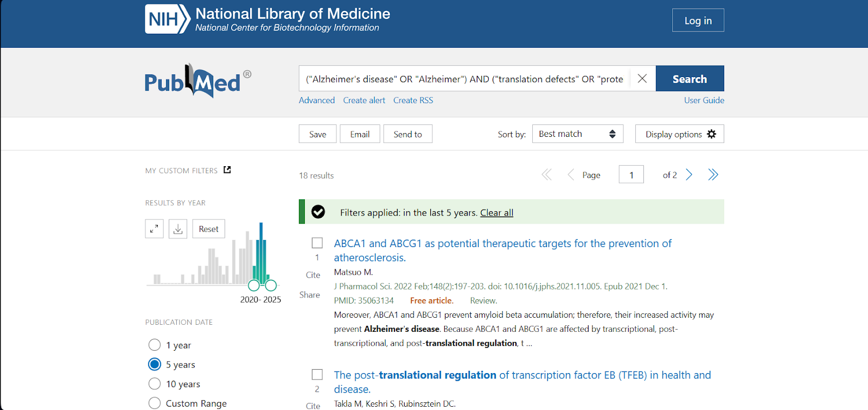868x410 pixels.
Task: Clear the search query with the X icon
Action: click(x=642, y=79)
